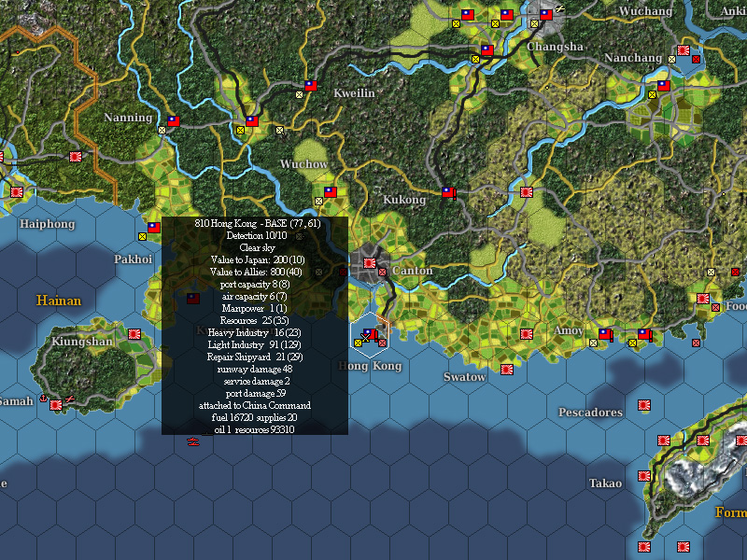Click the 'runway damage 48' line

pyautogui.click(x=255, y=369)
